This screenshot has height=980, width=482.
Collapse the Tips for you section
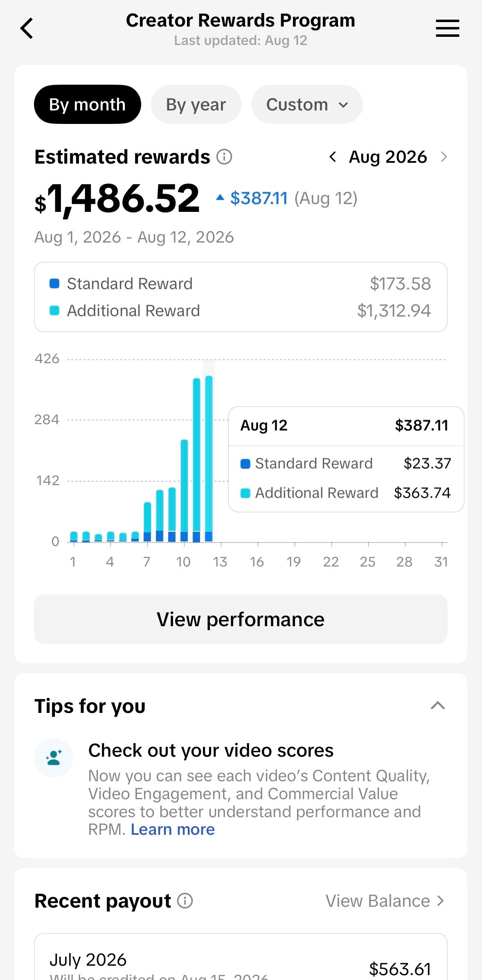click(438, 706)
